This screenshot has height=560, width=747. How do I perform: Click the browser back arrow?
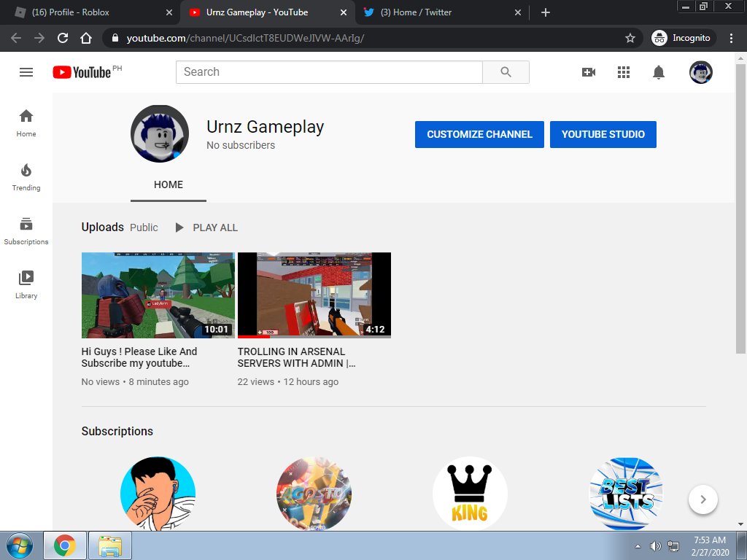pos(16,38)
